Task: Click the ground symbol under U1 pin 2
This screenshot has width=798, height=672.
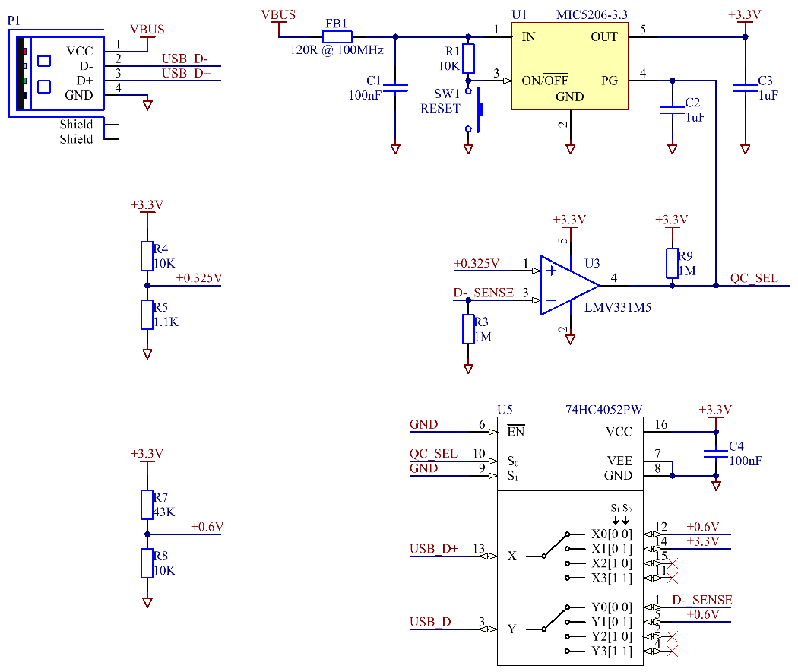Action: coord(571,149)
